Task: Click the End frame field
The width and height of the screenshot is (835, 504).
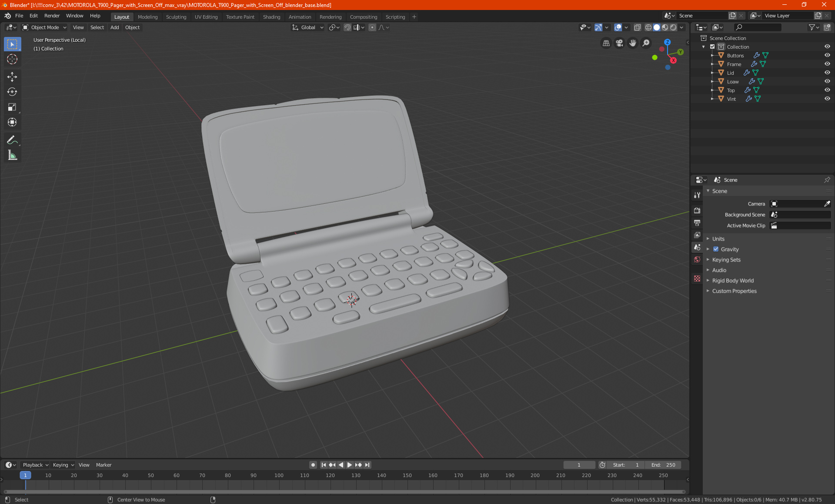Action: click(x=663, y=465)
